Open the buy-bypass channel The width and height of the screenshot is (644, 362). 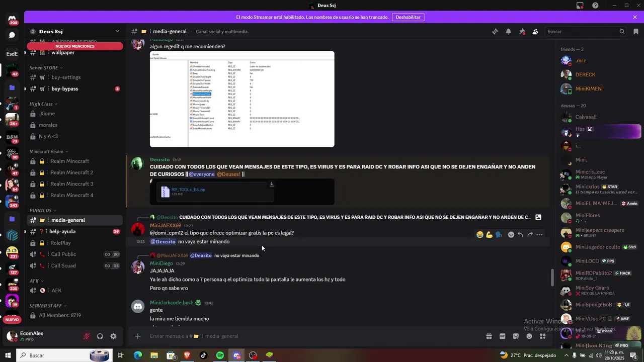75,88
